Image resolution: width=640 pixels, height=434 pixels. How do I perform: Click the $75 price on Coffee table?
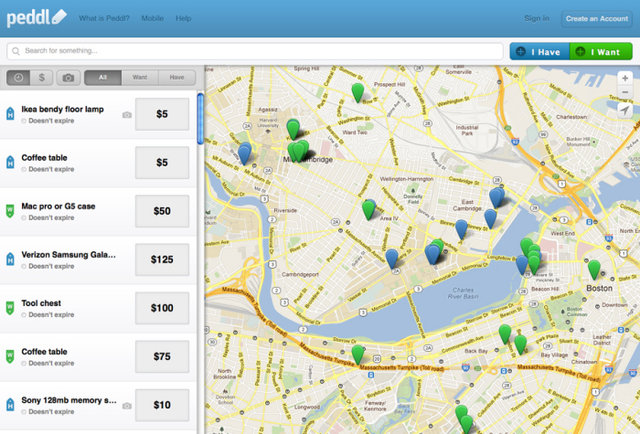click(x=162, y=356)
